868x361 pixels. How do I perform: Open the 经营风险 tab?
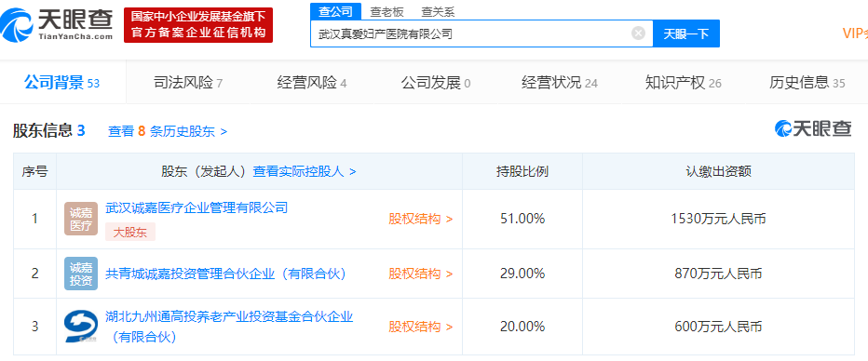[x=312, y=83]
